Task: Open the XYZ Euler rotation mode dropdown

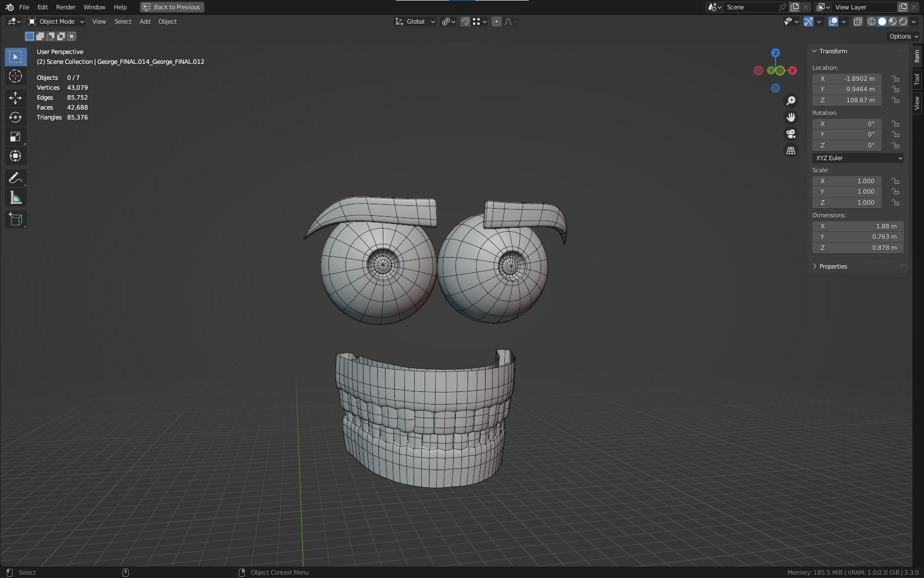Action: [858, 158]
